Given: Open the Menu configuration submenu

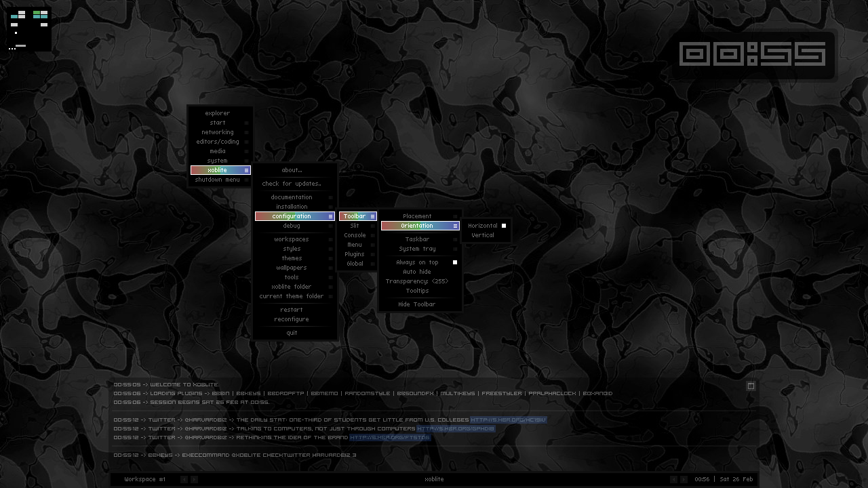Looking at the screenshot, I should coord(357,245).
